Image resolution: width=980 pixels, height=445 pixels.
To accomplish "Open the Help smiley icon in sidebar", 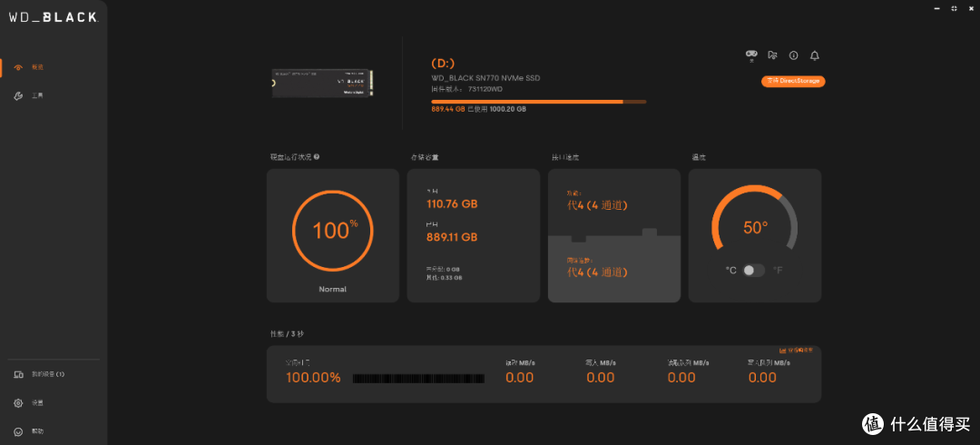I will pos(19,432).
